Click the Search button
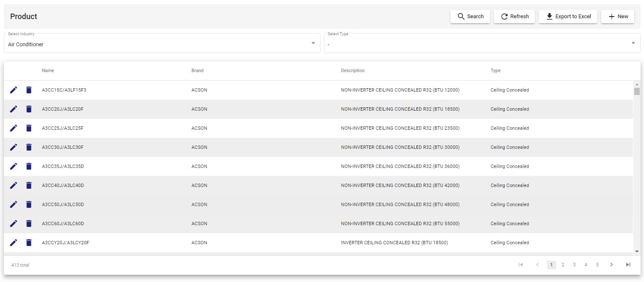Viewport: 644px width, 282px height. tap(470, 17)
